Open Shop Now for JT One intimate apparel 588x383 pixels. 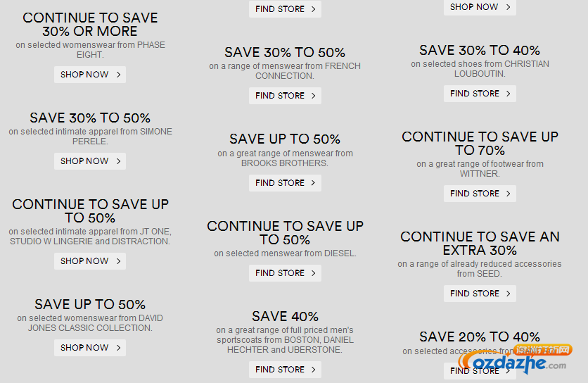point(90,260)
